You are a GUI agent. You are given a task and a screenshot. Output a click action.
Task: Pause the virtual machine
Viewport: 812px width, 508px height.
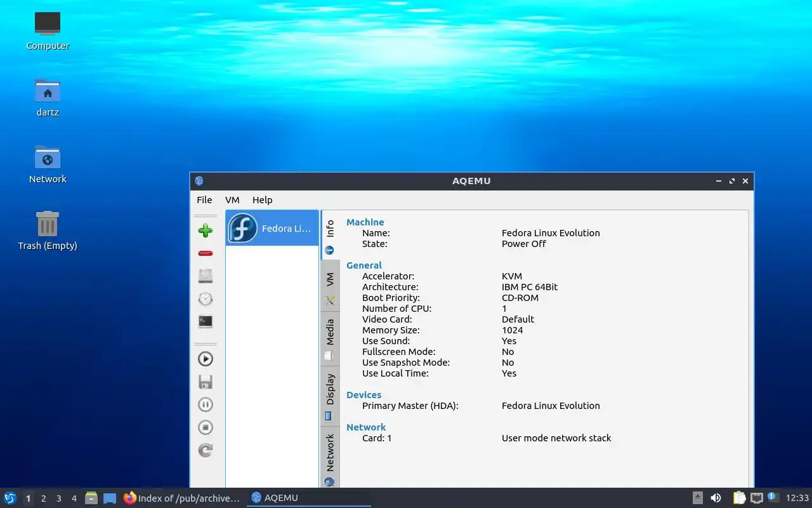tap(205, 404)
